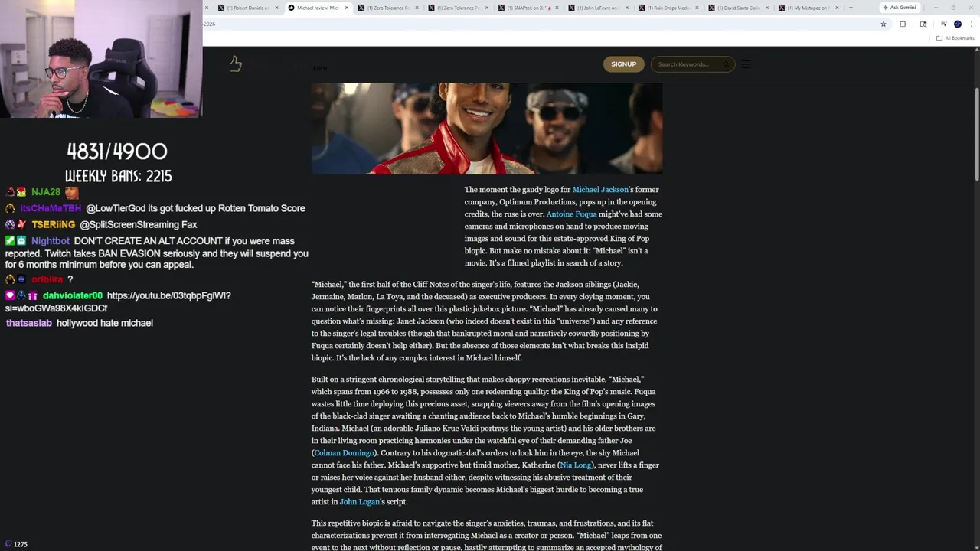Close the Rain Drops Media tab
Screen dimensions: 980x551
[697, 8]
